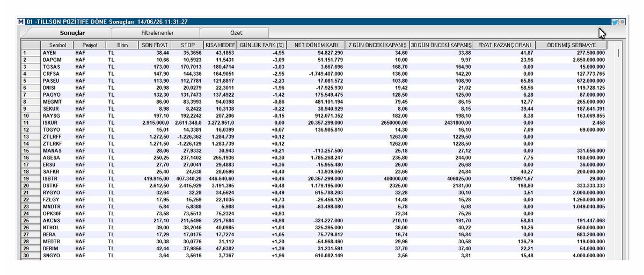
Task: Select the TGSAS symbol cell
Action: [57, 67]
